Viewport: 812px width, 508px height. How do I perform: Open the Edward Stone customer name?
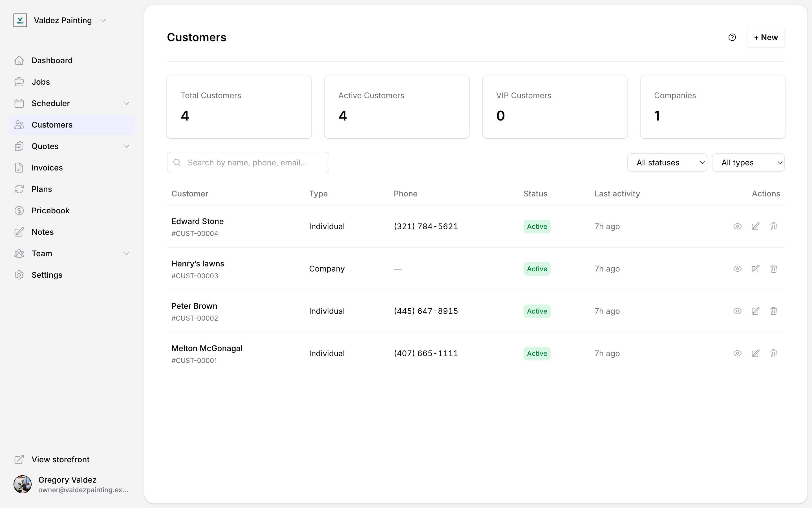197,222
